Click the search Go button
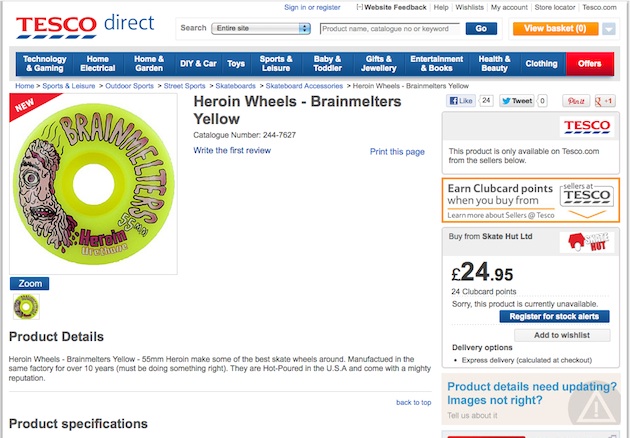This screenshot has width=630, height=438. (x=481, y=29)
